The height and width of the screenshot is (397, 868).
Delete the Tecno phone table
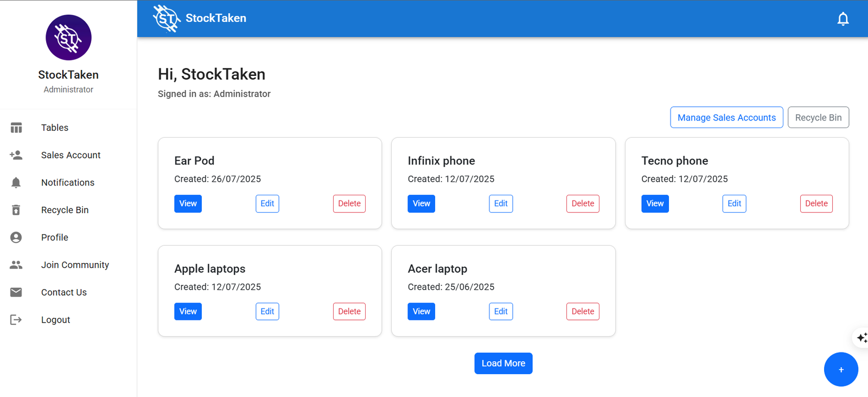pos(816,204)
